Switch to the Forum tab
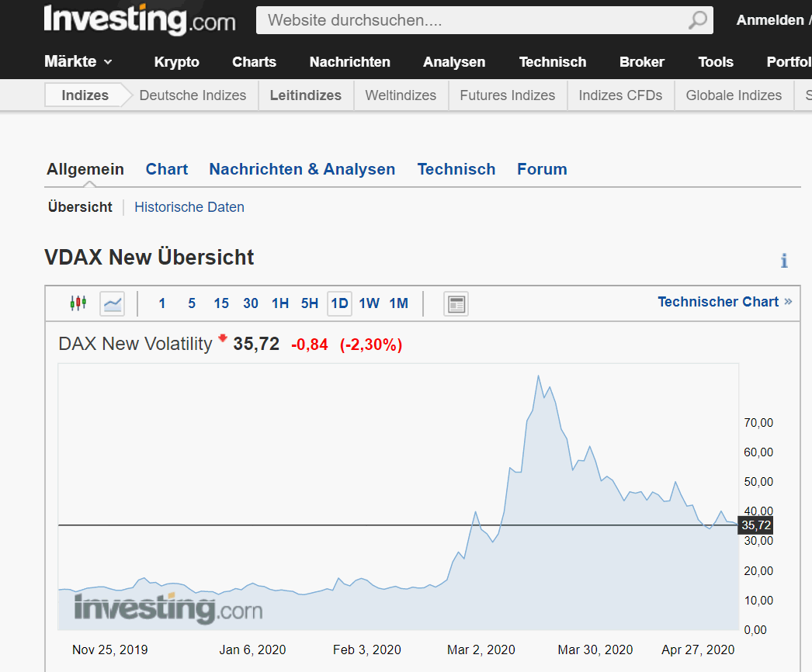 pyautogui.click(x=542, y=169)
